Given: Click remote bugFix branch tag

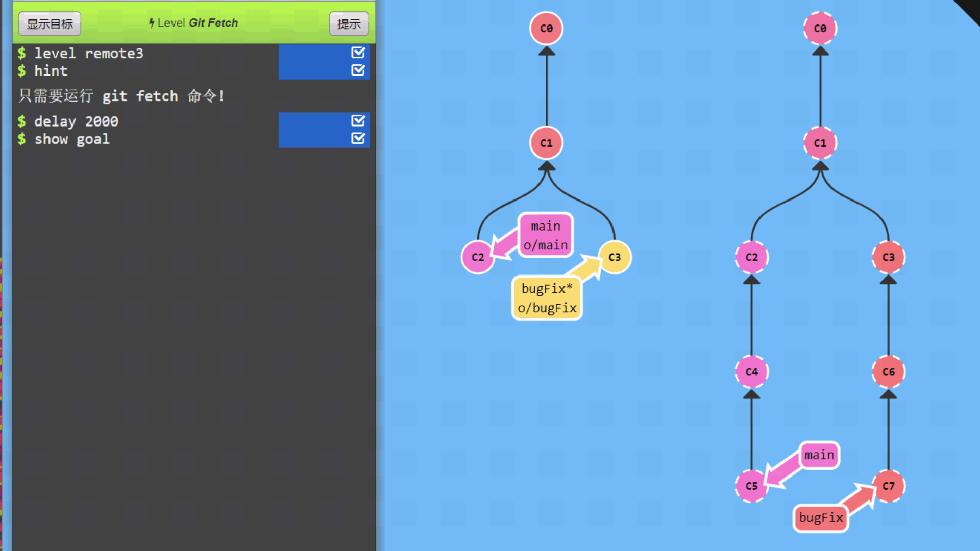Looking at the screenshot, I should [x=820, y=518].
